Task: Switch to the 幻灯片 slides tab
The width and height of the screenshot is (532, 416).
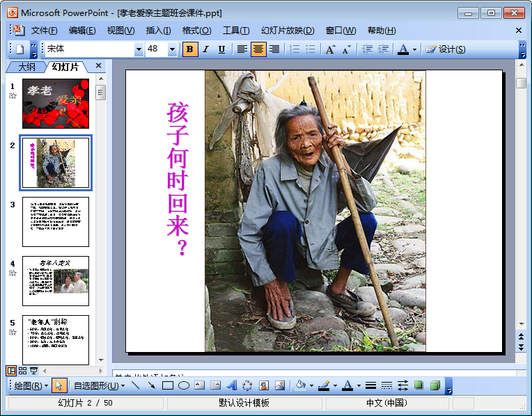Action: click(x=65, y=67)
